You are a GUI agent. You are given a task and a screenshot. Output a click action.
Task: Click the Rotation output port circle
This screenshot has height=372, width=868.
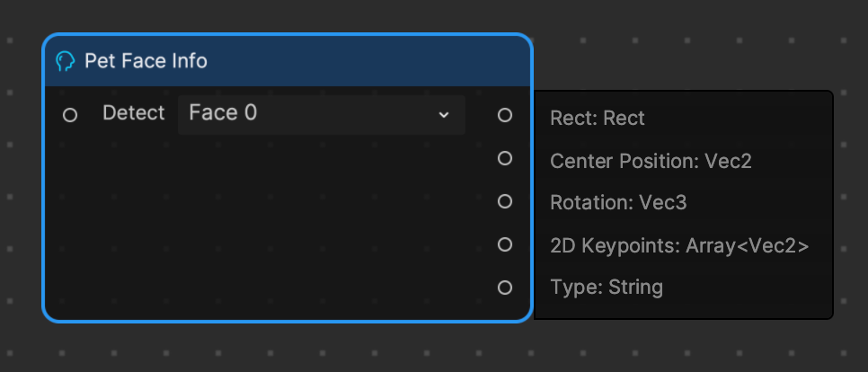click(x=504, y=201)
